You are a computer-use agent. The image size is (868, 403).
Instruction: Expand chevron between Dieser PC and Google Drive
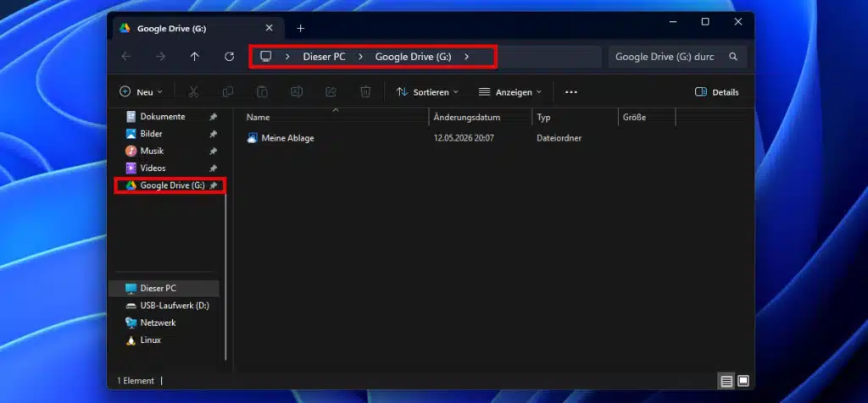[x=360, y=57]
